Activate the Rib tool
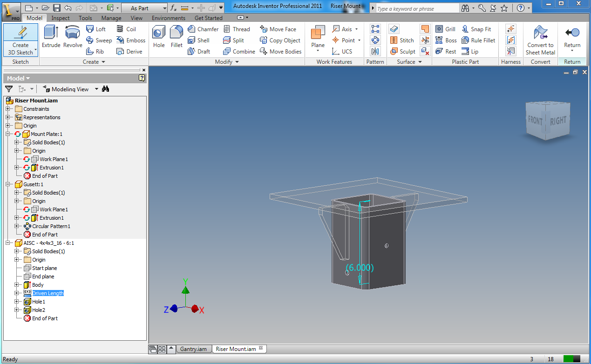 [x=95, y=52]
